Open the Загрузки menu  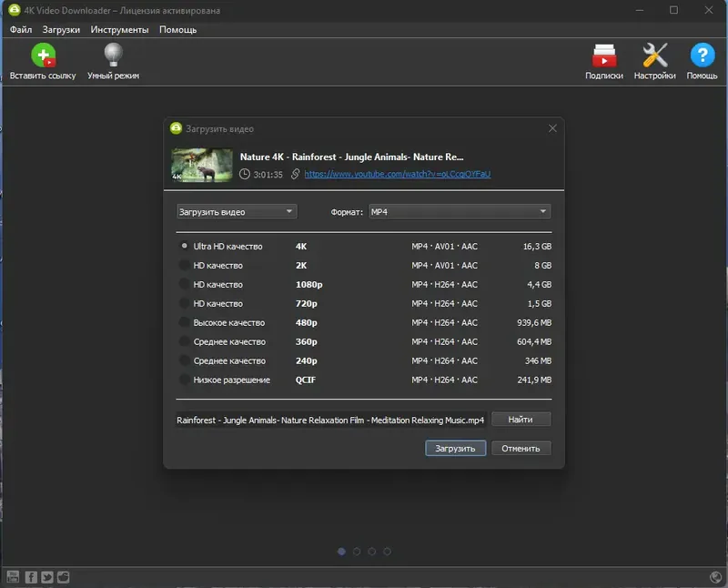[61, 30]
